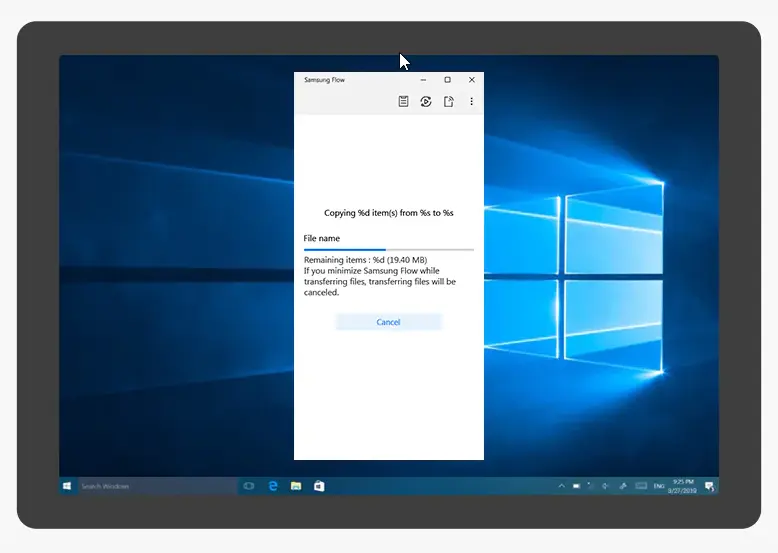Click the 'File name' label
This screenshot has width=778, height=553.
tap(322, 238)
